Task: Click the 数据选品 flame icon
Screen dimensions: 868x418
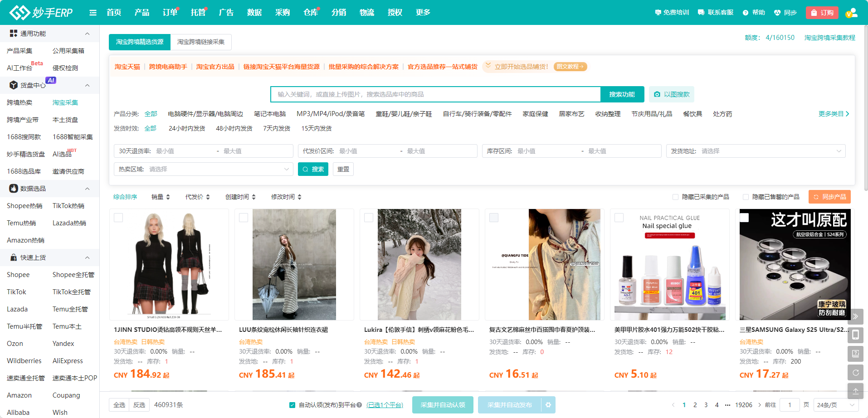Action: pyautogui.click(x=14, y=189)
